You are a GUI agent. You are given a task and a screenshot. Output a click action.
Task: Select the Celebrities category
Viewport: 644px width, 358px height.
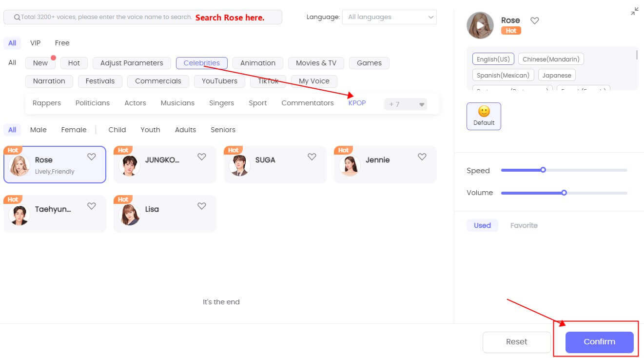[202, 63]
